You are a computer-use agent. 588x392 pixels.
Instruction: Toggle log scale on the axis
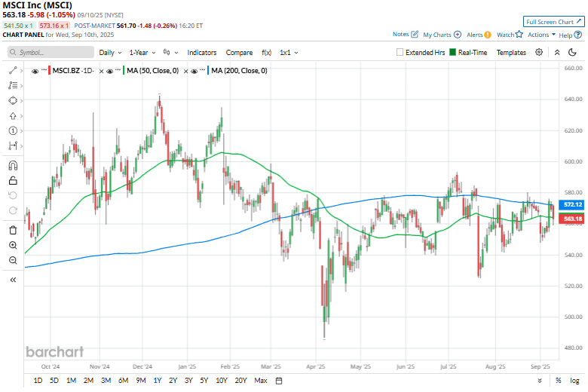coord(574,381)
